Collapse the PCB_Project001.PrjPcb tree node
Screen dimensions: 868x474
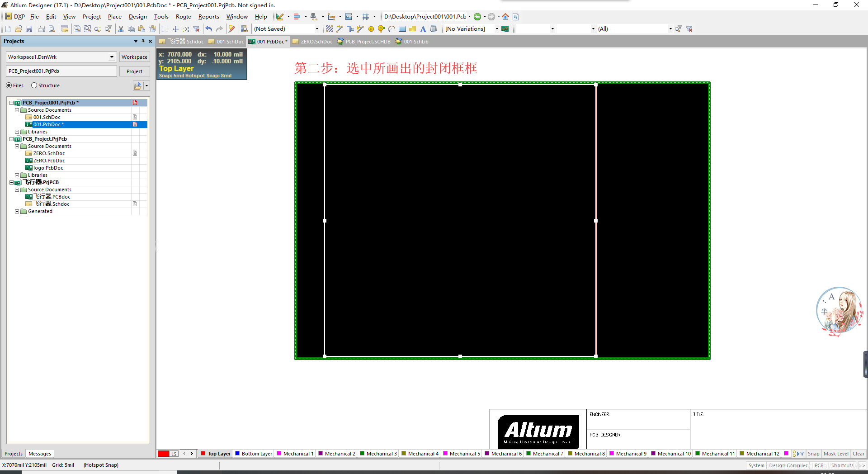[x=11, y=103]
